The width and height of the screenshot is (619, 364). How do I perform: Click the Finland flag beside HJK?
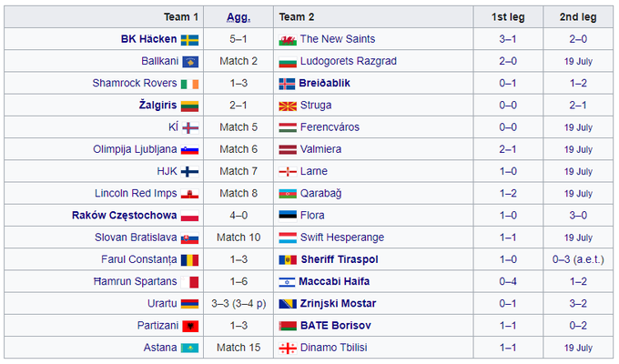coord(190,171)
